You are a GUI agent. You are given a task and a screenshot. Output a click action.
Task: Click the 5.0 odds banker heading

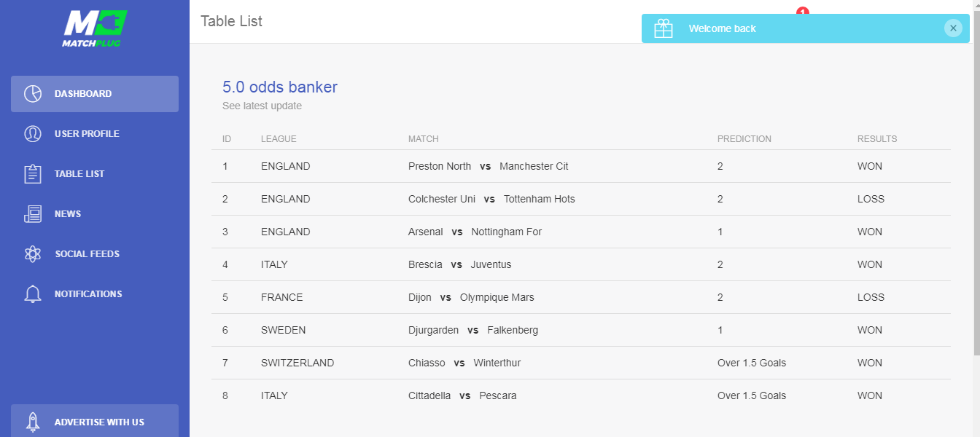280,87
